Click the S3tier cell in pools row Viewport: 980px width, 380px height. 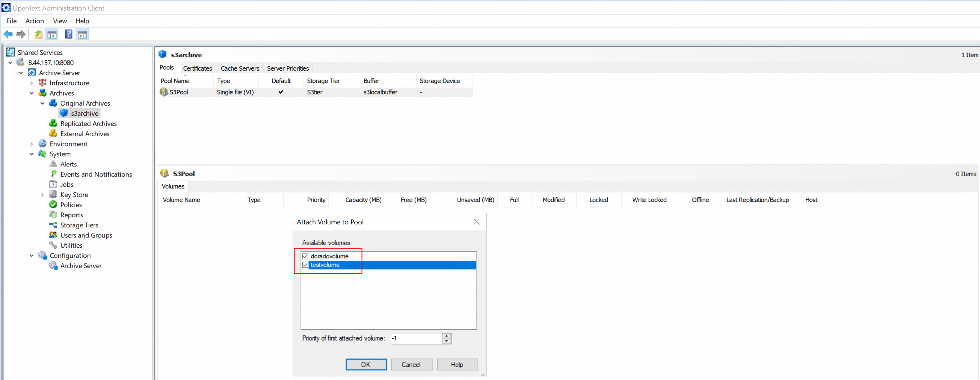click(x=315, y=92)
